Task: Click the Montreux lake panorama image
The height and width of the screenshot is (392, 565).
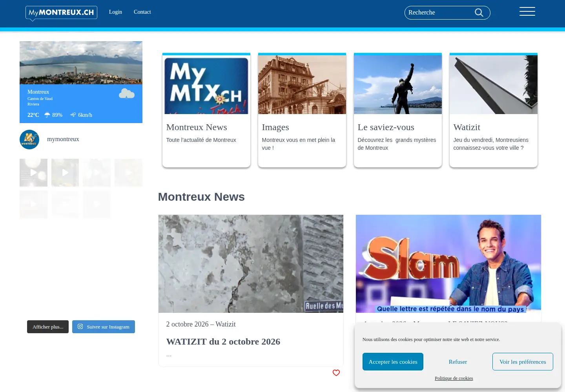Action: (x=81, y=63)
